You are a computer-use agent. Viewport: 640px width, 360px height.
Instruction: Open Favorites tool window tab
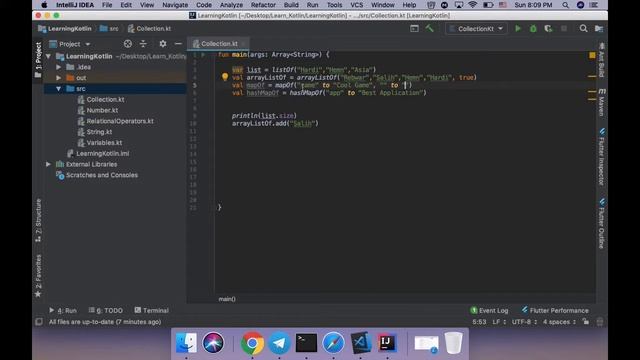(x=38, y=276)
